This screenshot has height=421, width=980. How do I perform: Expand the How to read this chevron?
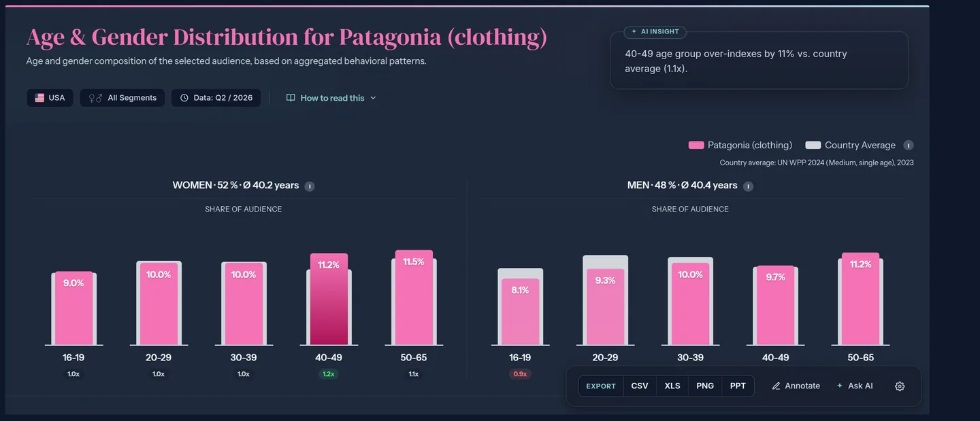click(373, 98)
